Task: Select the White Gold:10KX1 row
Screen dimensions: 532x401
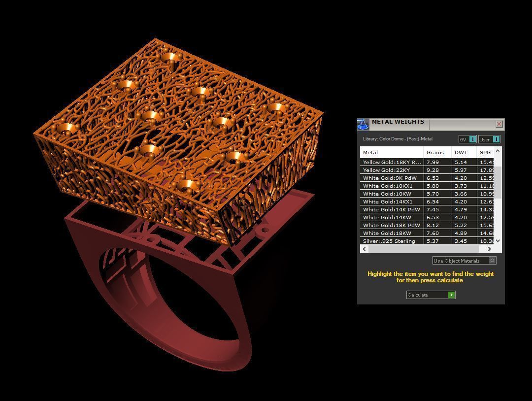Action: click(x=427, y=186)
